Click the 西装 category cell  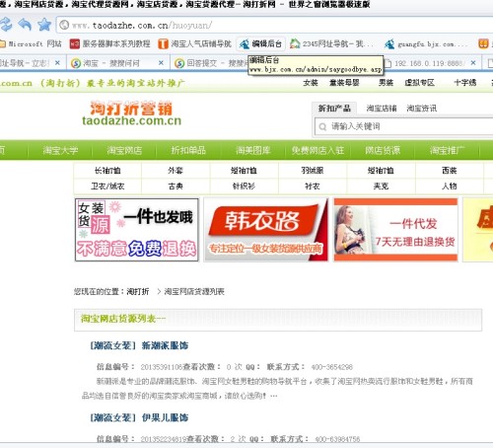450,171
